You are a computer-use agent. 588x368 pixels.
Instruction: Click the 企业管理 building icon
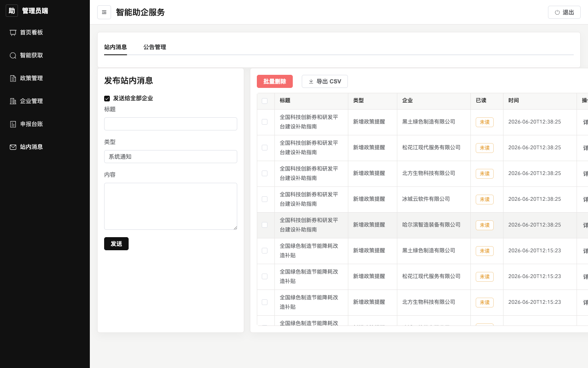13,101
